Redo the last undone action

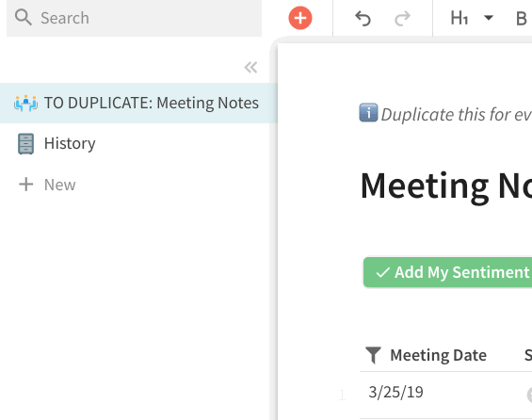click(x=403, y=18)
